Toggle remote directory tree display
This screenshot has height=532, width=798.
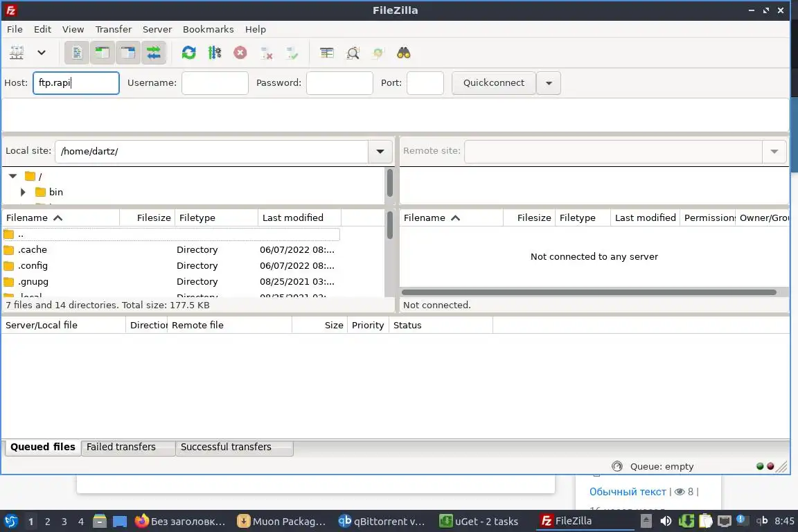pos(127,53)
